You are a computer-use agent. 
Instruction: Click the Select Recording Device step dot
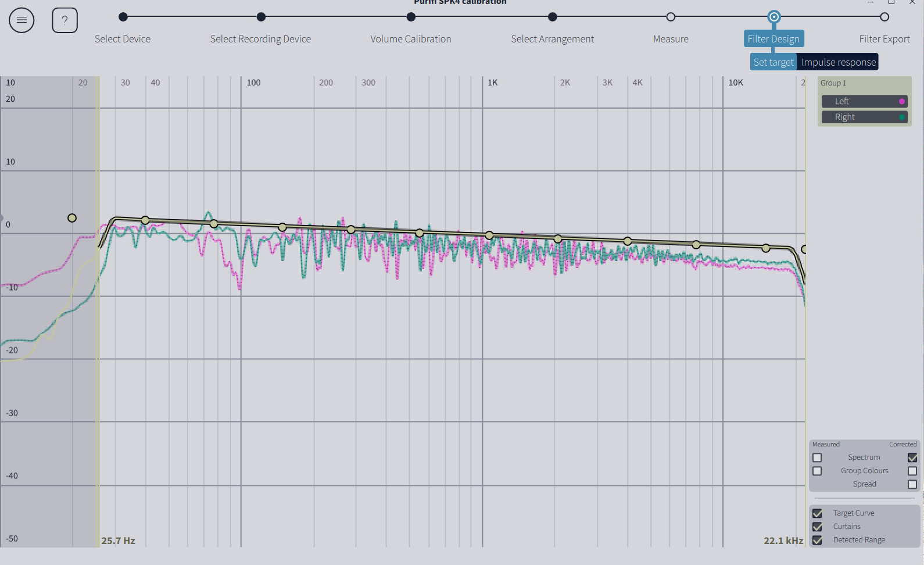click(261, 17)
